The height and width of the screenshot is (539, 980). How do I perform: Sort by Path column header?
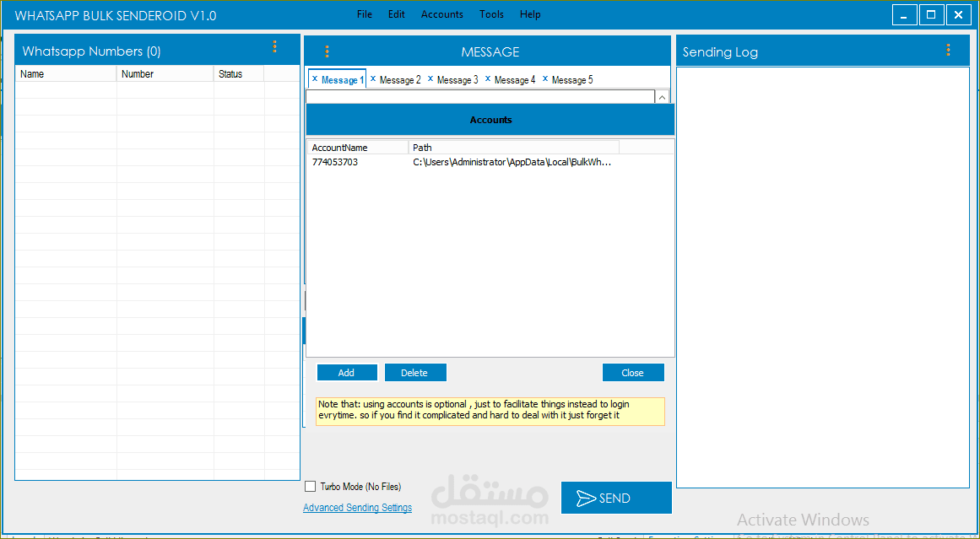(x=514, y=148)
